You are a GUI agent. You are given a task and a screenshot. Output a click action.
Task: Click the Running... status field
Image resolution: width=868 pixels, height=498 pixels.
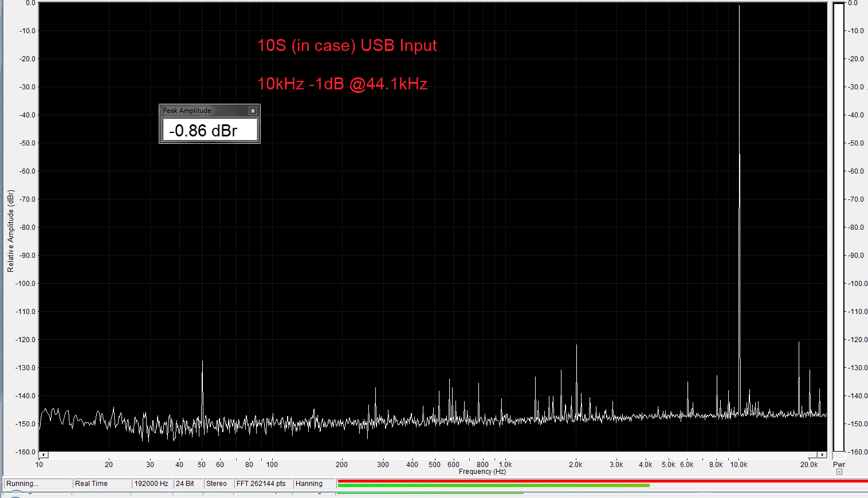click(x=38, y=484)
